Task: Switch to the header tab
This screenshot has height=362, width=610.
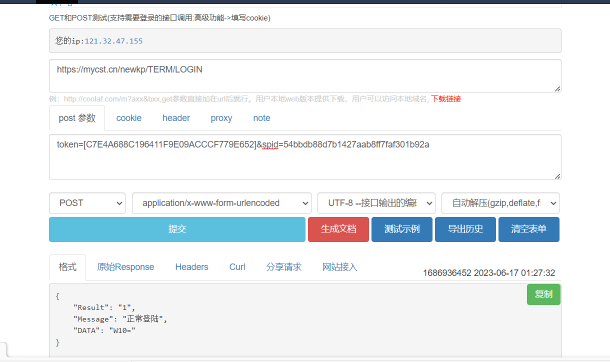Action: (176, 118)
